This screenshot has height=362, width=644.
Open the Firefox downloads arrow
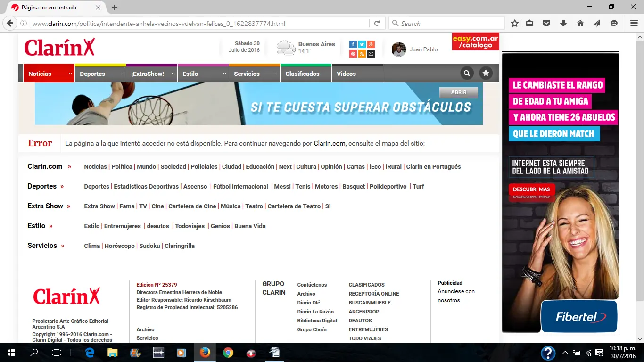[563, 24]
